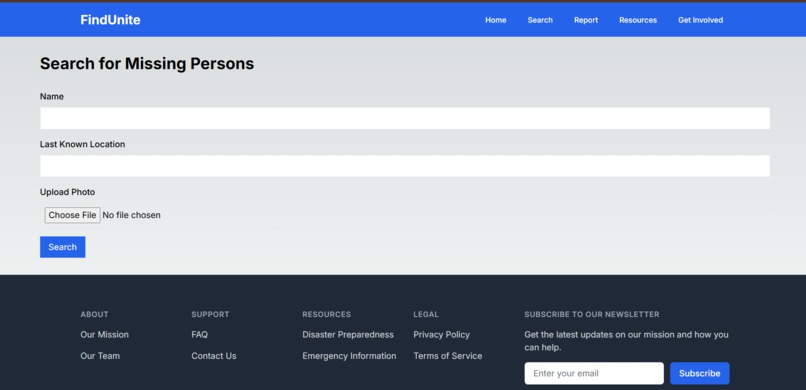Click the Search for Missing Persons heading
This screenshot has width=806, height=390.
[147, 64]
